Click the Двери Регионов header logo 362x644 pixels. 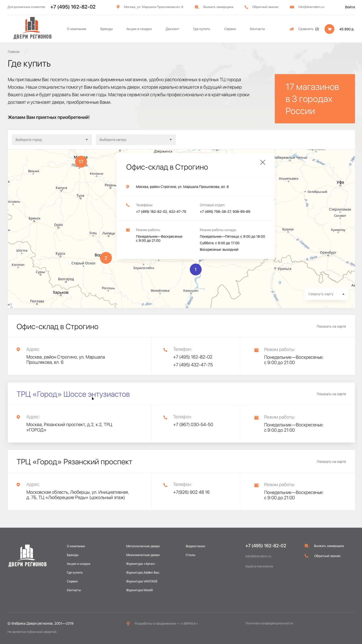pos(32,28)
